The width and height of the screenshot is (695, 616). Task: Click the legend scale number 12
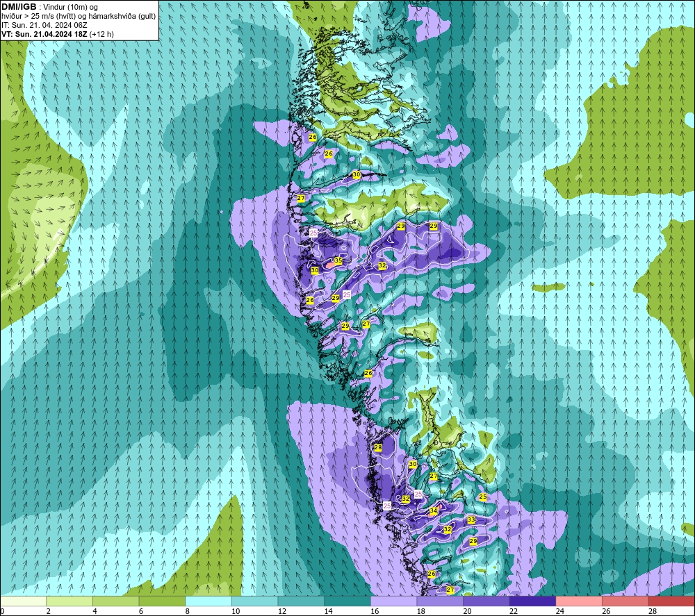(x=282, y=611)
